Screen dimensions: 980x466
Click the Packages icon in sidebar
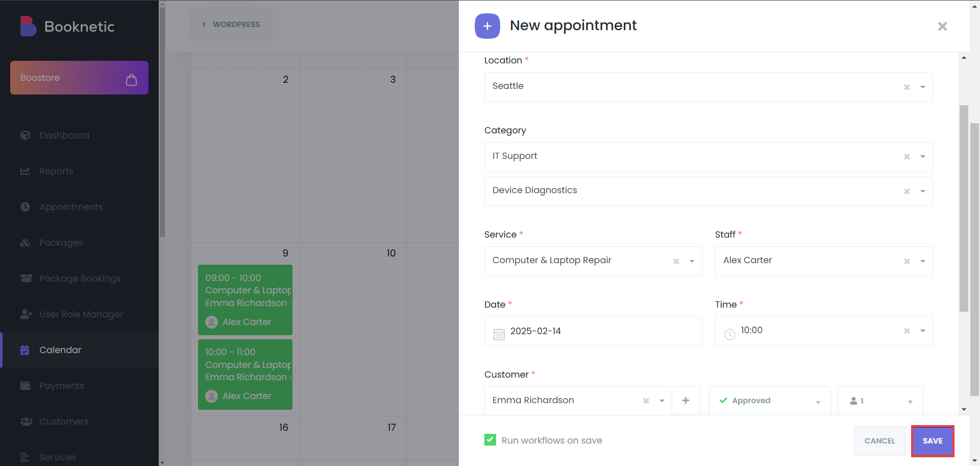(25, 243)
